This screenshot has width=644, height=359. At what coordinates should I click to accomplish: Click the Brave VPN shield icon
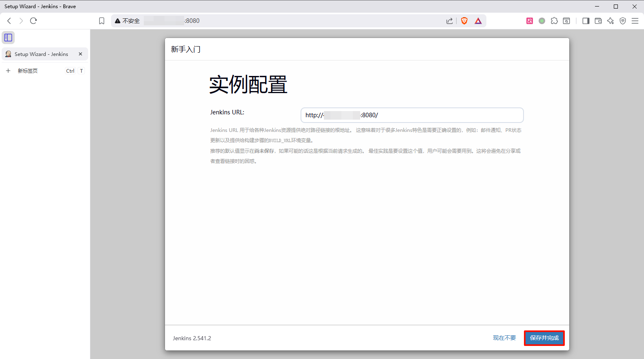(623, 21)
